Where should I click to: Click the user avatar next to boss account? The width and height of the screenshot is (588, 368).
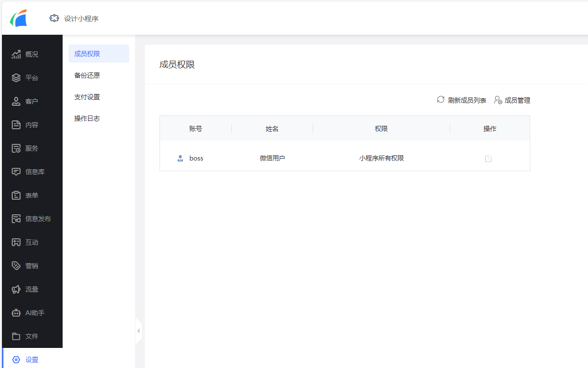pos(180,158)
